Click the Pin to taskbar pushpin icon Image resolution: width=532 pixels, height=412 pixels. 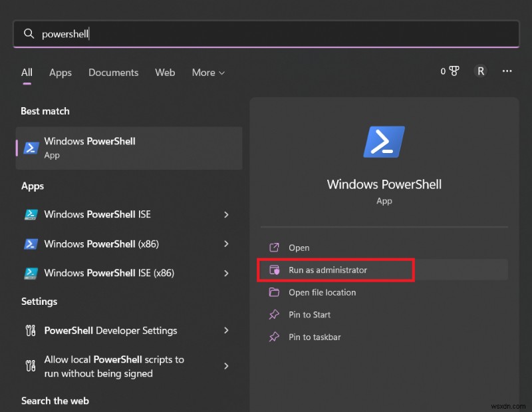273,337
